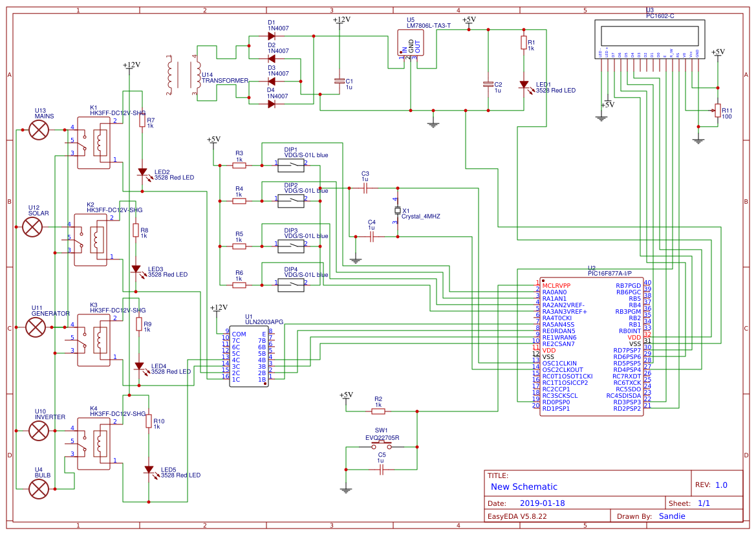The height and width of the screenshot is (535, 756).
Task: Select resistor R2 symbol
Action: coord(378,411)
